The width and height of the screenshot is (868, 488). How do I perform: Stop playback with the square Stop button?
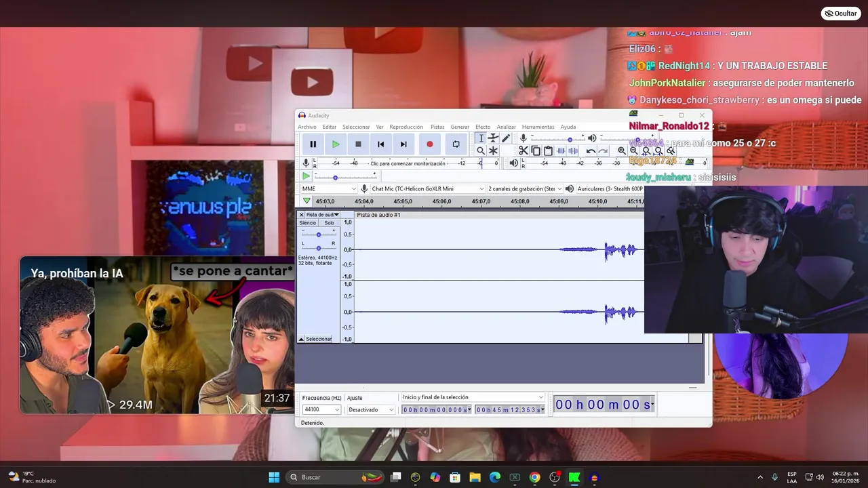(358, 144)
